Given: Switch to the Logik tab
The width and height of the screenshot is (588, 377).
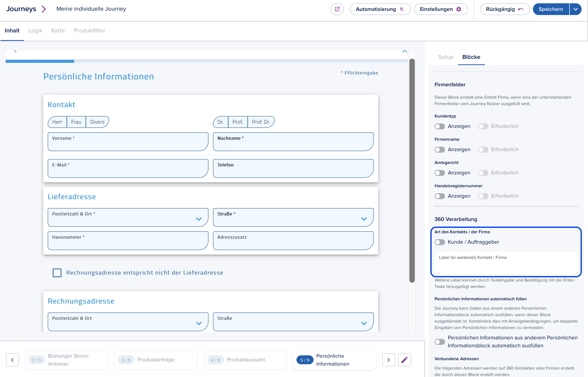Looking at the screenshot, I should [x=35, y=31].
